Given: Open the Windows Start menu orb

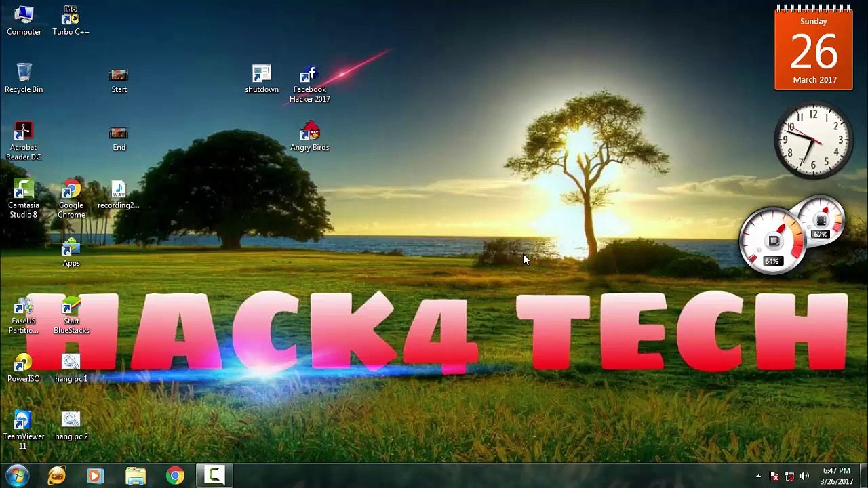Looking at the screenshot, I should tap(17, 476).
